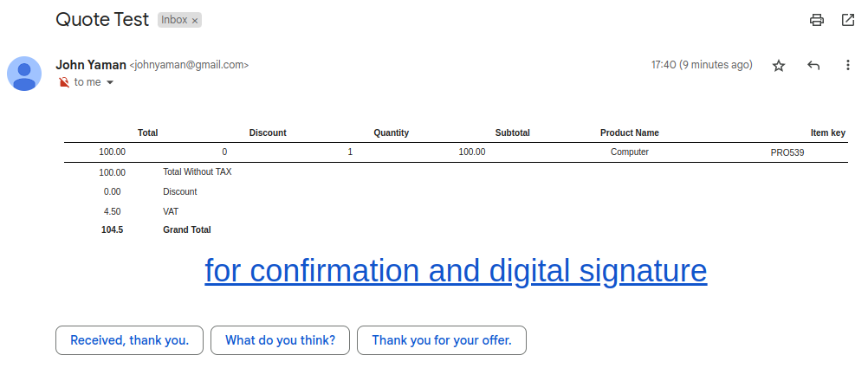The width and height of the screenshot is (868, 368).
Task: Choose 'Thank you for your offer.' reply
Action: (442, 340)
